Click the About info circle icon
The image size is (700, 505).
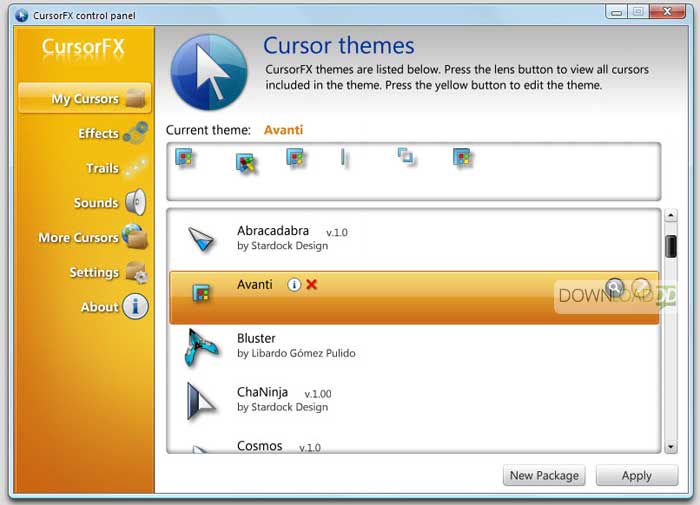pyautogui.click(x=135, y=306)
